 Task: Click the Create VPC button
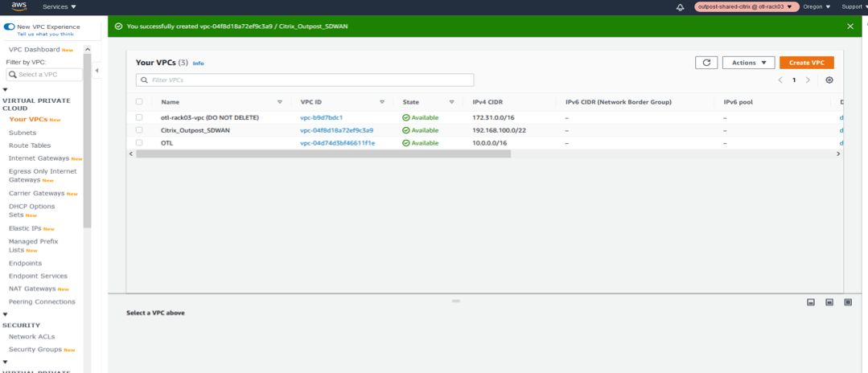click(807, 63)
